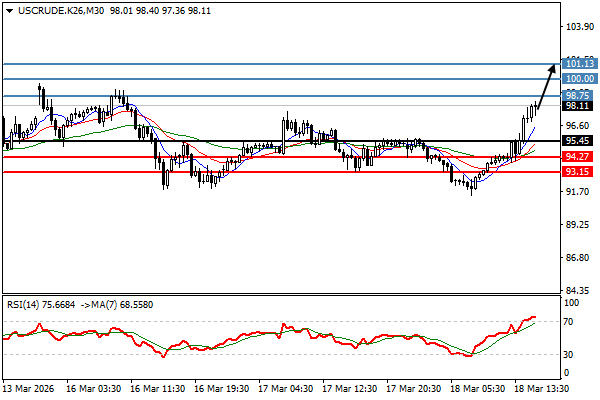
Task: Select the black 95.45 level label
Action: (580, 141)
